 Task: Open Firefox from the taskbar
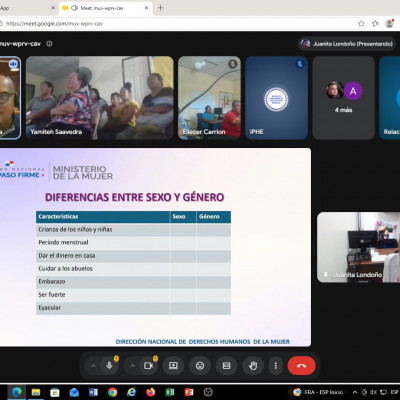(x=151, y=392)
